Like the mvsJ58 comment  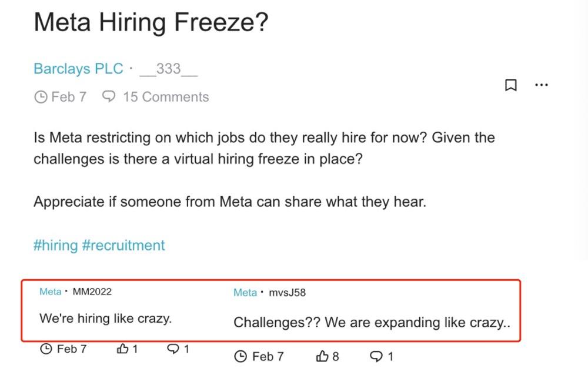(x=323, y=356)
